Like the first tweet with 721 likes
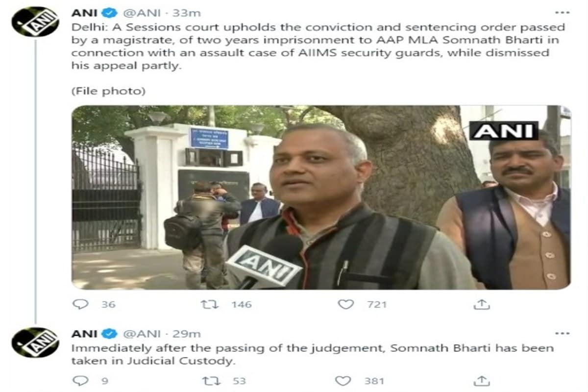Viewport: 588px width, 392px height. click(346, 304)
